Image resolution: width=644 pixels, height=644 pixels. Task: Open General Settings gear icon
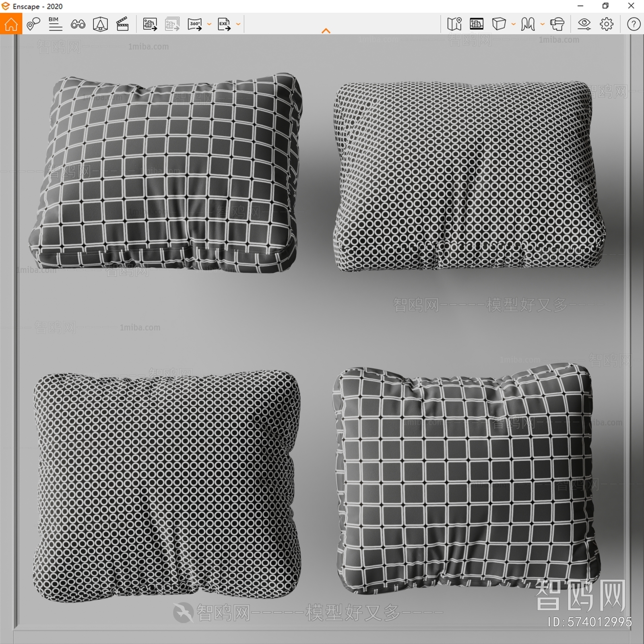pos(607,24)
